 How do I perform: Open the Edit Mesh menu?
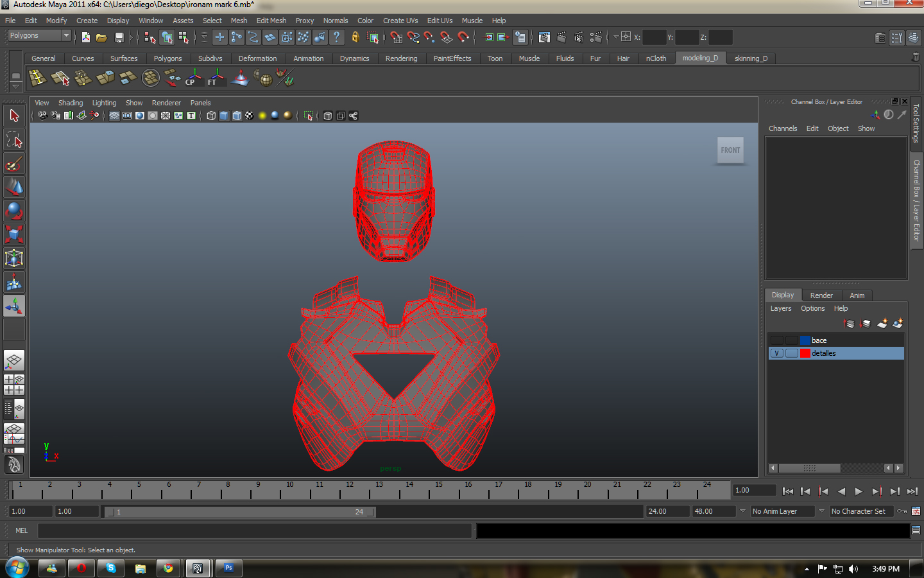[271, 21]
